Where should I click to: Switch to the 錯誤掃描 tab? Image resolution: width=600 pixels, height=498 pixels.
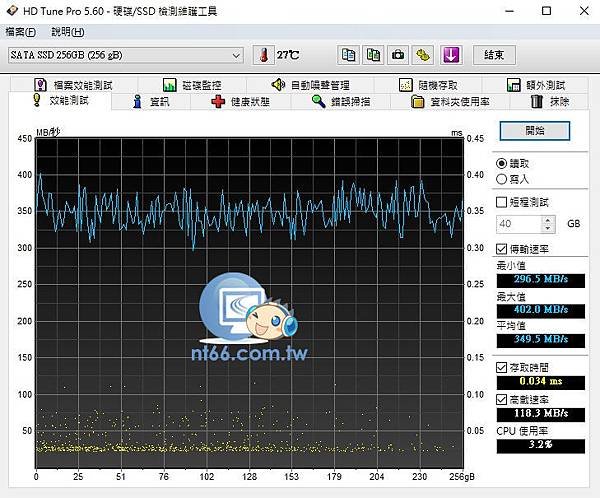coord(341,102)
